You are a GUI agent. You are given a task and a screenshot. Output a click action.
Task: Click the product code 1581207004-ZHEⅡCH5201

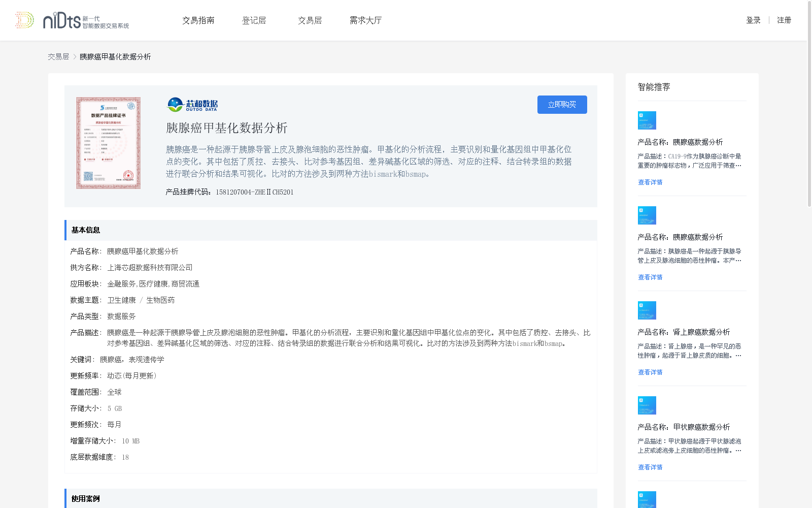pos(254,192)
